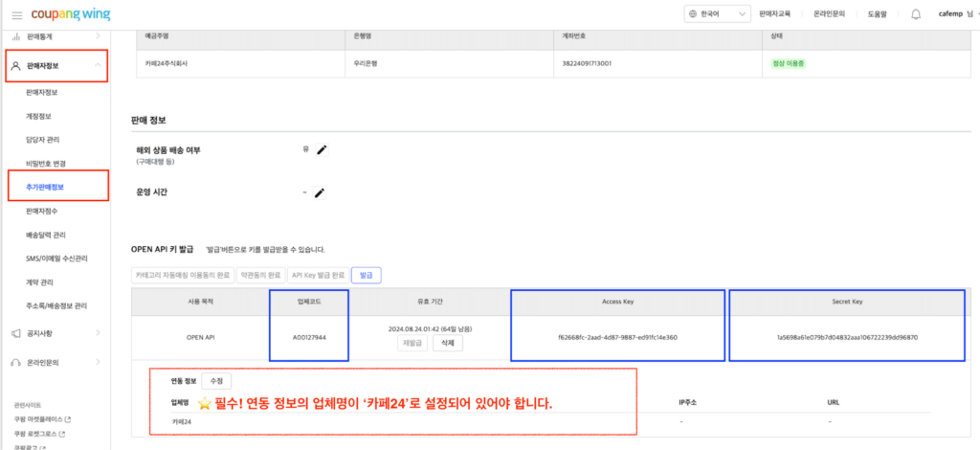Select 추가판매정보 in the sidebar
Viewport: 980px width, 450px height.
click(52, 187)
